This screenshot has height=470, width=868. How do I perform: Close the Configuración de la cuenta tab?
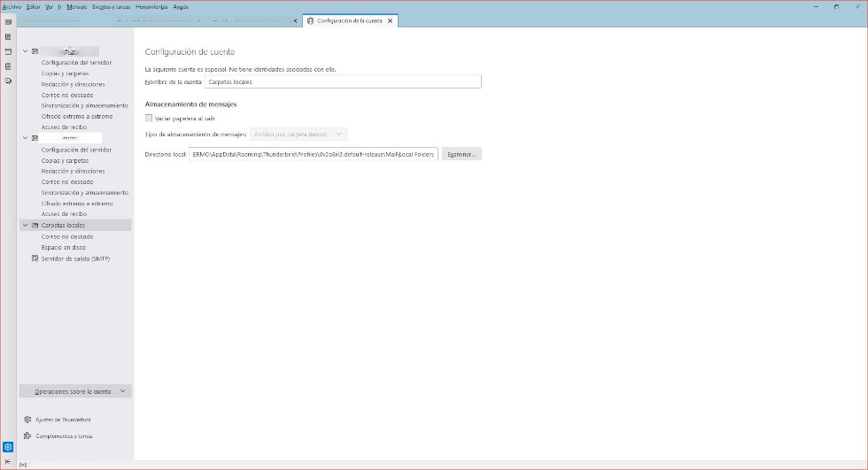[x=390, y=21]
